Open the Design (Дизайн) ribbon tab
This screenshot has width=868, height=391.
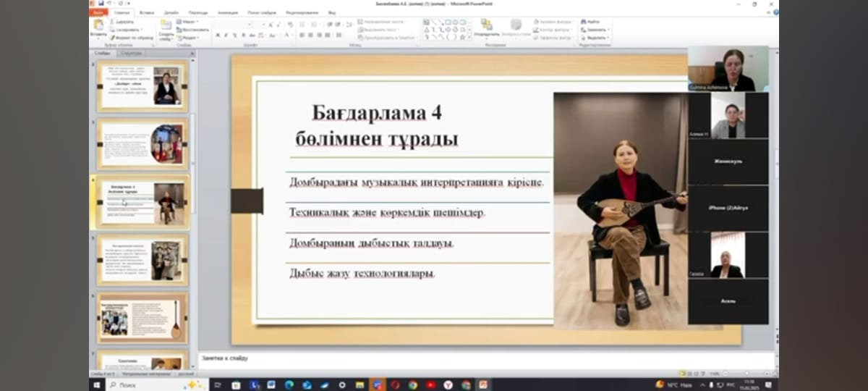coord(171,12)
